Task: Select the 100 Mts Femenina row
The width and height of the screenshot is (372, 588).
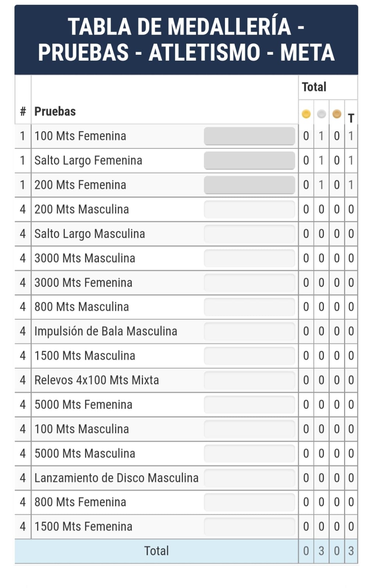Action: (186, 136)
